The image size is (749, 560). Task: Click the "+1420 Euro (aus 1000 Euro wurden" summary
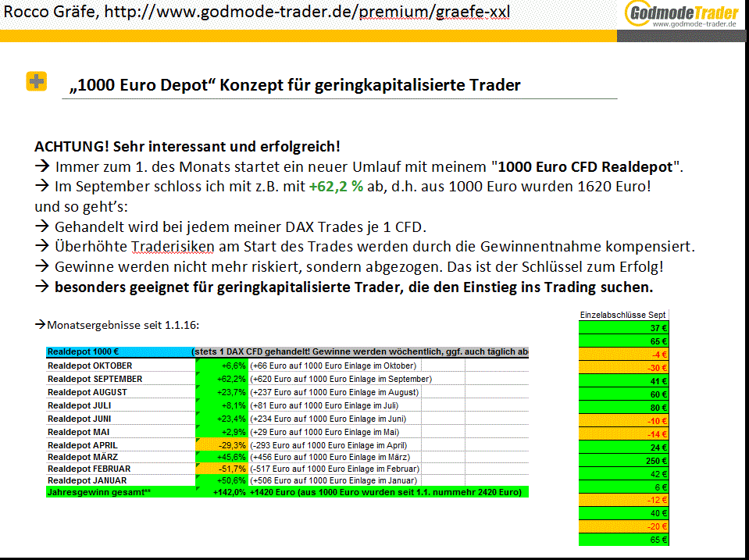(386, 492)
